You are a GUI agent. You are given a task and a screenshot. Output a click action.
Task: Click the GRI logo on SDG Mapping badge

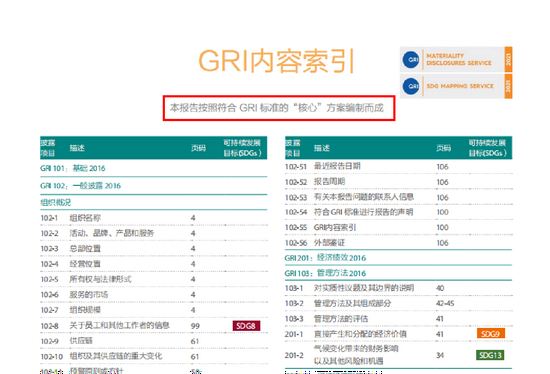pyautogui.click(x=411, y=86)
